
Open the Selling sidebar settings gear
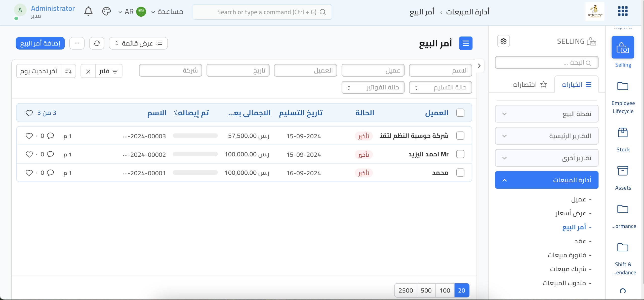(503, 41)
